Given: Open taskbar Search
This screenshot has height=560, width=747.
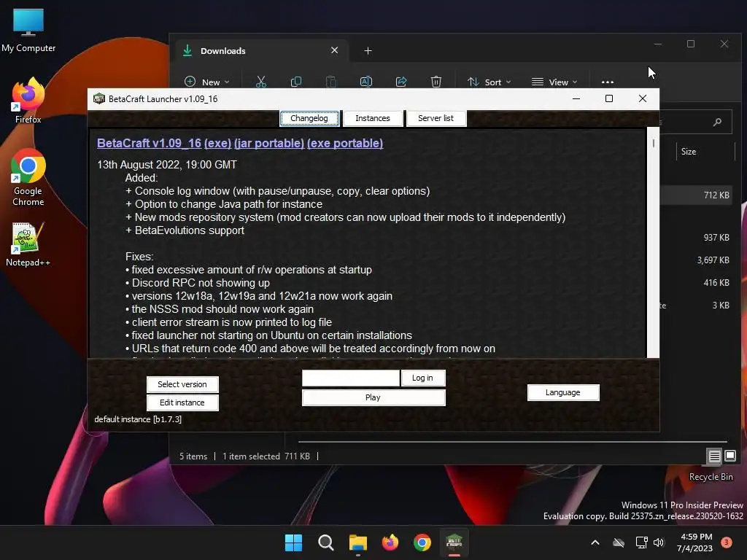Looking at the screenshot, I should [x=326, y=542].
